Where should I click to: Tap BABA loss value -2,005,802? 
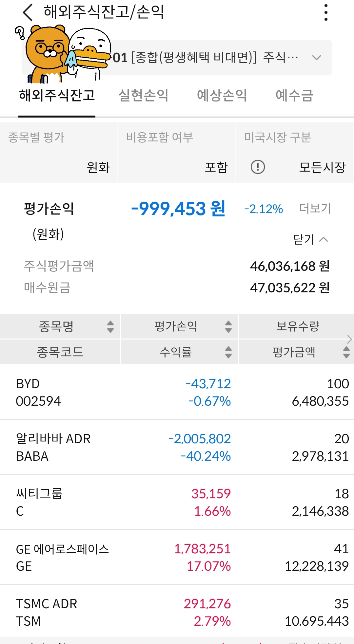tap(199, 439)
